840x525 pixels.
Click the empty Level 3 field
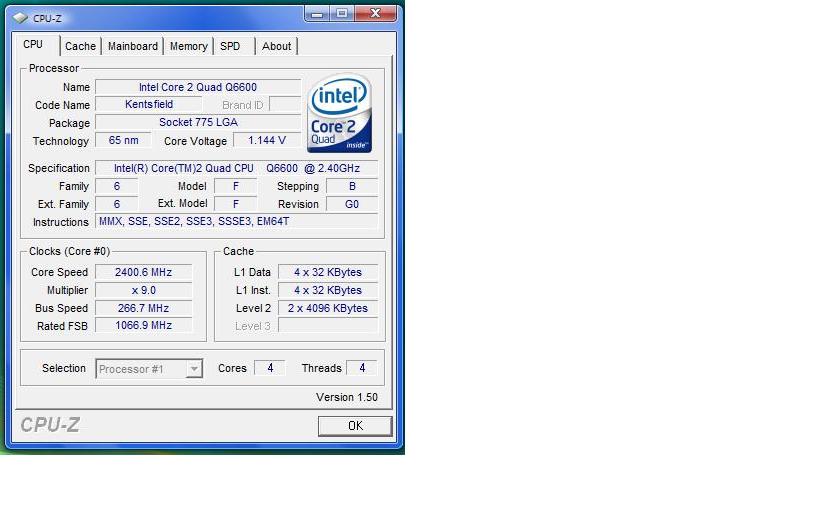pos(328,326)
